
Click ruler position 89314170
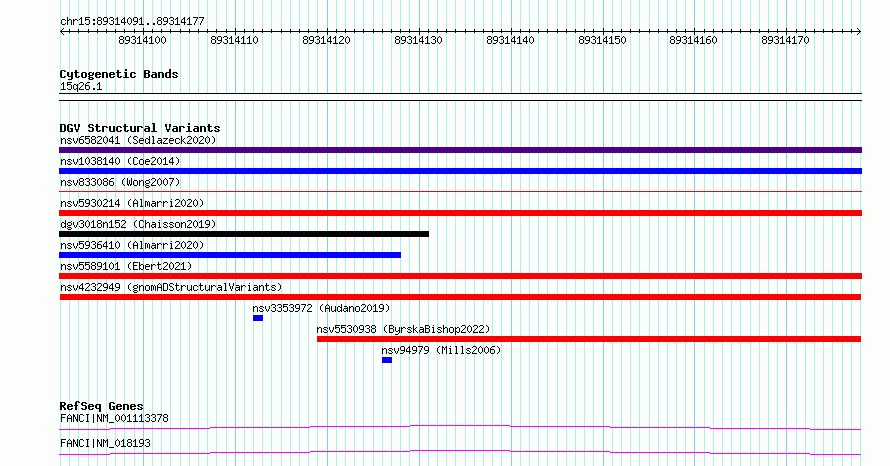786,40
